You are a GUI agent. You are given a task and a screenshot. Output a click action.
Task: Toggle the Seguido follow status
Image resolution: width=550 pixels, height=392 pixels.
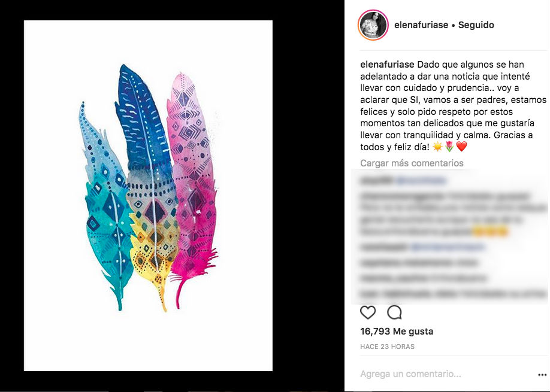[x=476, y=25]
